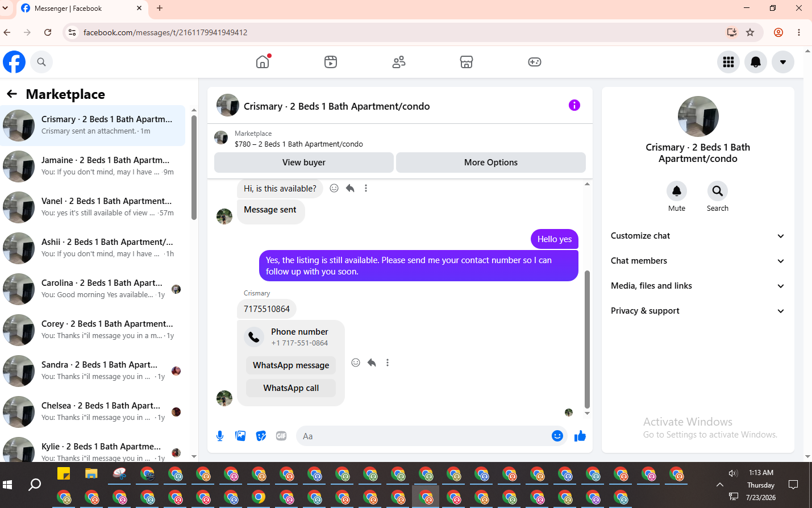
Task: Open a new browser tab
Action: click(x=160, y=9)
